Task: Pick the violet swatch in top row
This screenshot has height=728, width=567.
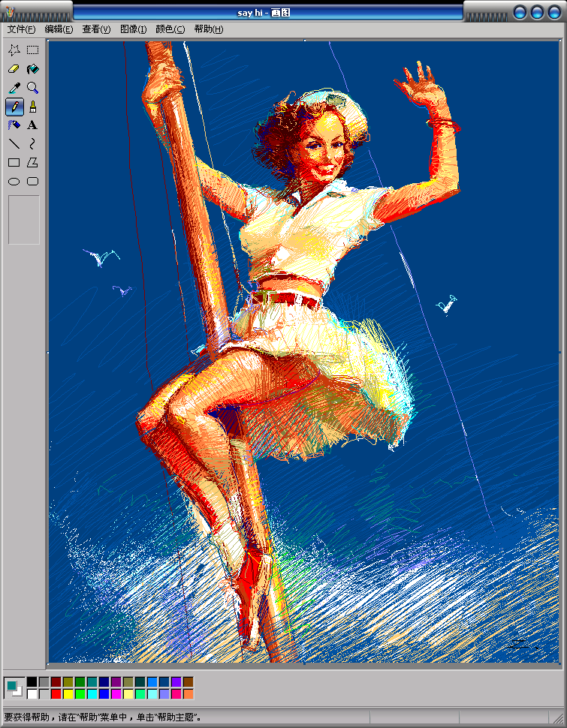Action: 176,682
